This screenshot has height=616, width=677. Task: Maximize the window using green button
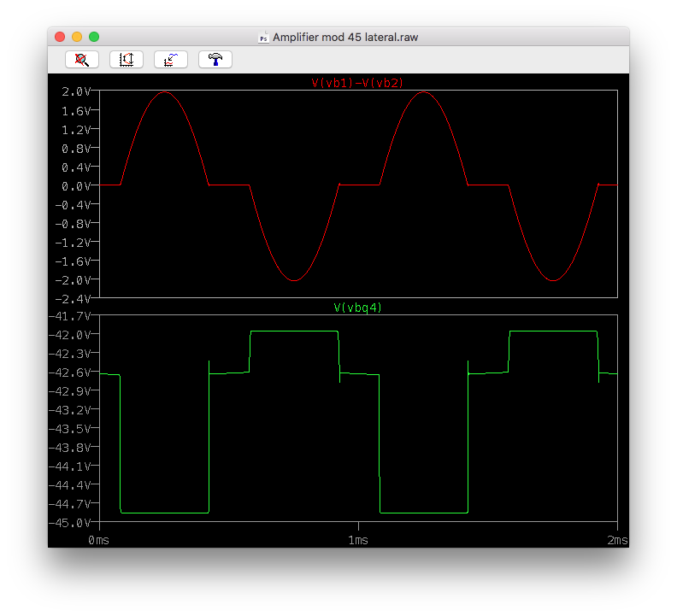pos(94,37)
